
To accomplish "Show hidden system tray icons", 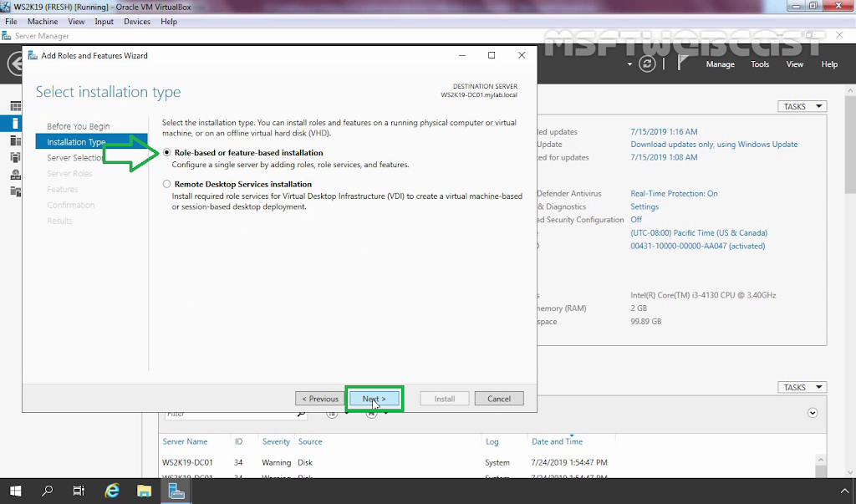I will point(844,491).
